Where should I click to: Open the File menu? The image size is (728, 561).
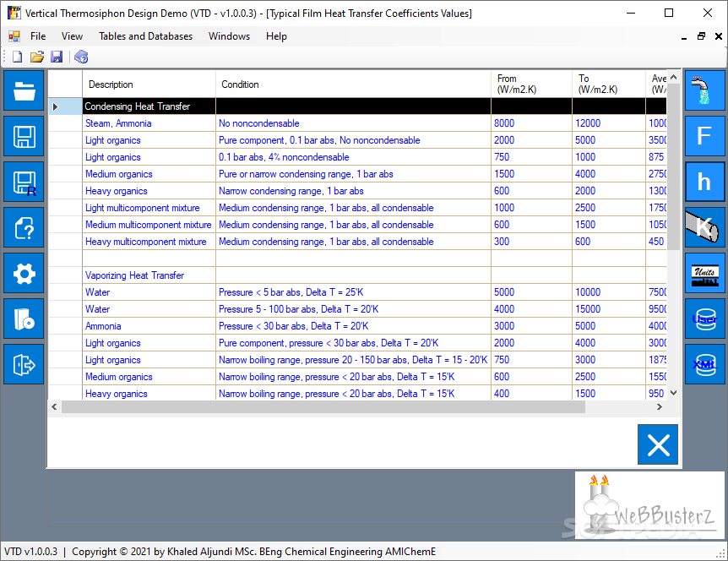(38, 36)
